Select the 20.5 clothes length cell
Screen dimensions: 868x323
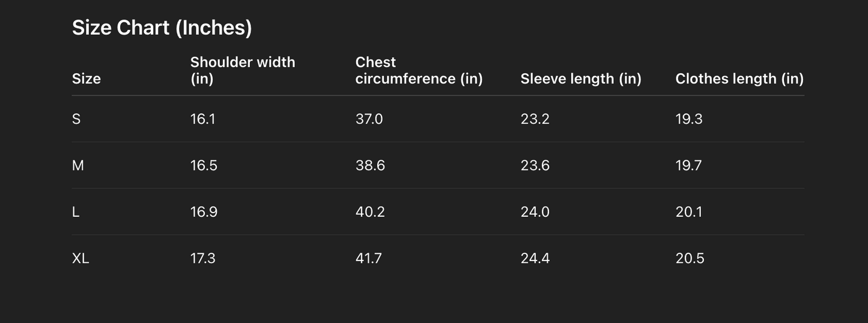pos(690,258)
